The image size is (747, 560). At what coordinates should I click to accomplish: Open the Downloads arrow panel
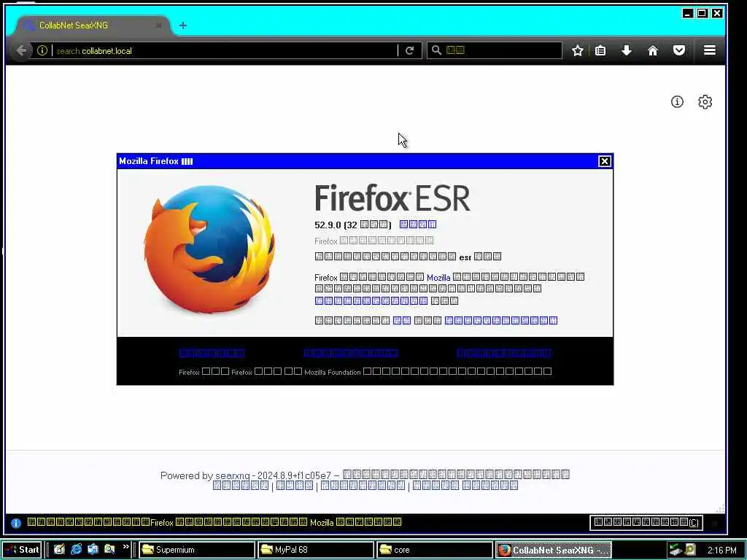pos(627,50)
